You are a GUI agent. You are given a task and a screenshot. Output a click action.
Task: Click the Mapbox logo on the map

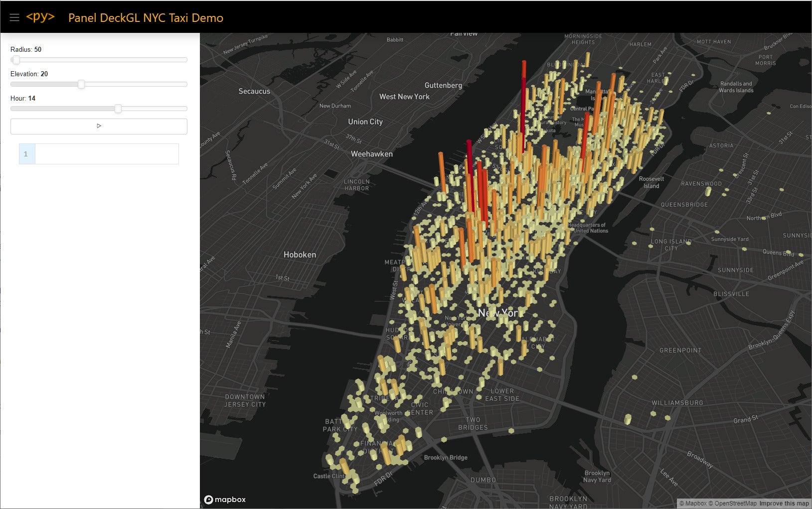coord(225,500)
